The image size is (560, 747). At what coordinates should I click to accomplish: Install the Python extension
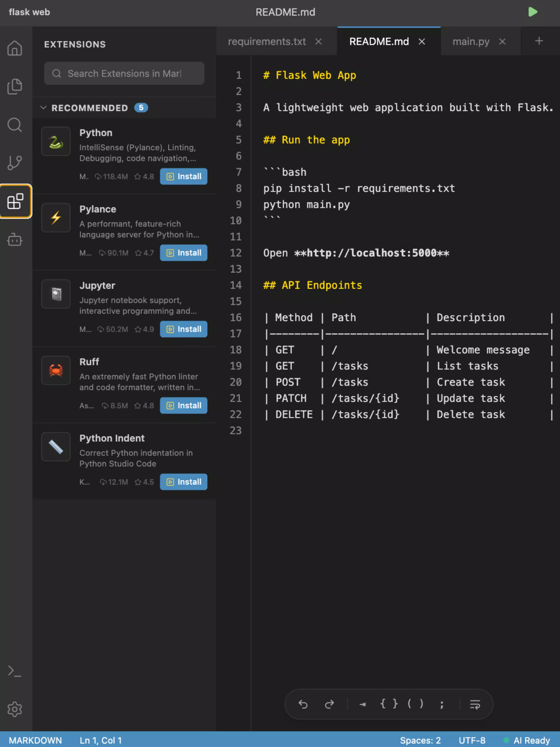pyautogui.click(x=183, y=176)
